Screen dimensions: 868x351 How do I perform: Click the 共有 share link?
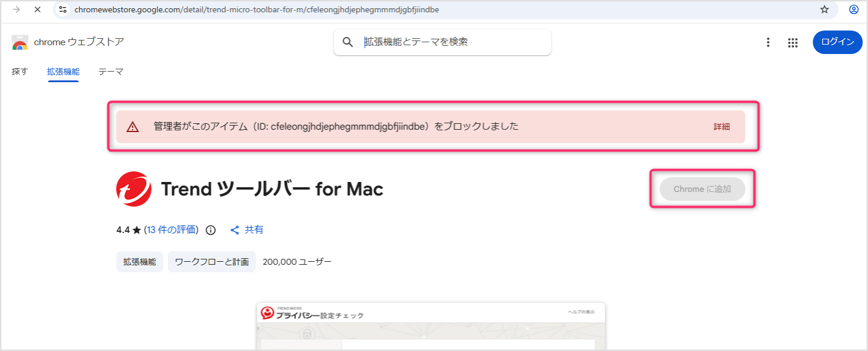pyautogui.click(x=254, y=230)
